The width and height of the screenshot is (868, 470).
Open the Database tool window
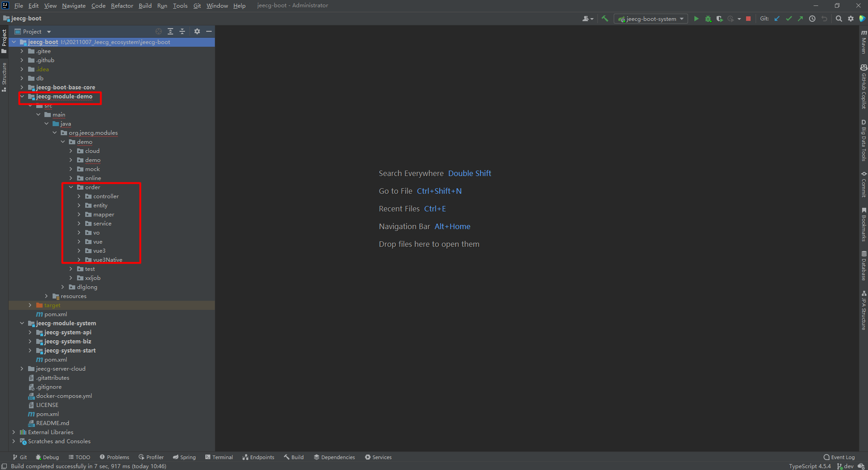864,266
